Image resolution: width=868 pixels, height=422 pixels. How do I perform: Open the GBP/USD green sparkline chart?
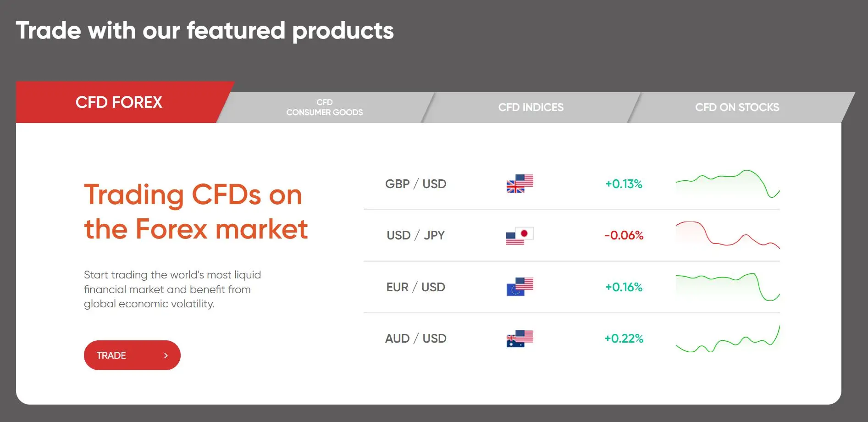pos(728,183)
